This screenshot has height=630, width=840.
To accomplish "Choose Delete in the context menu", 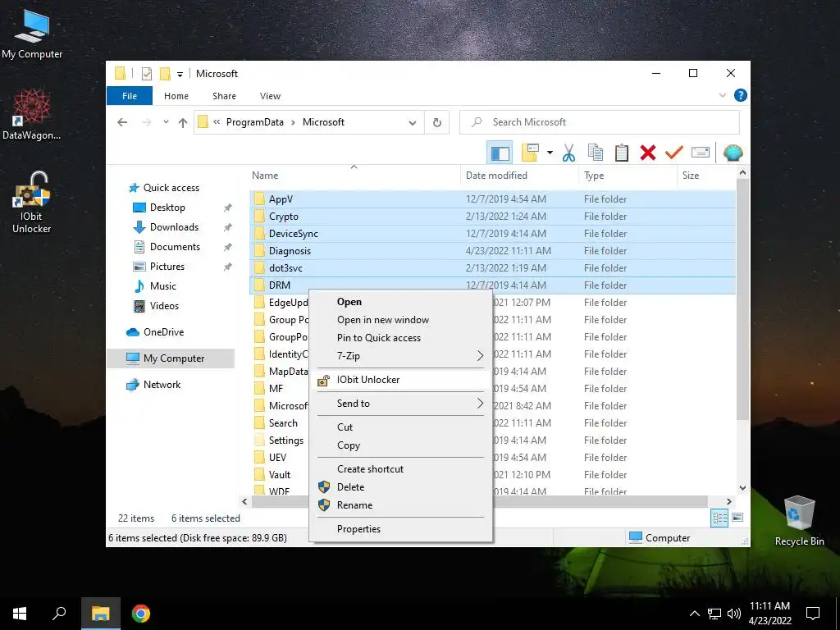I will (401, 487).
